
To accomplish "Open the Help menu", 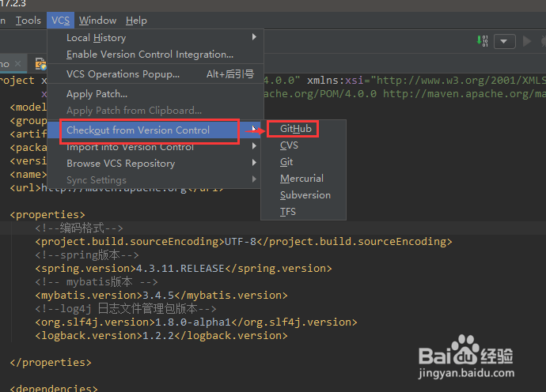I will point(136,21).
